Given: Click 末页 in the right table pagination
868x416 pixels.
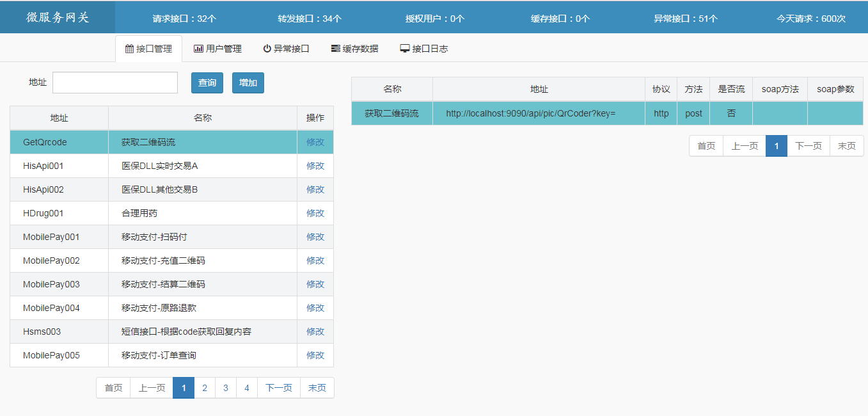Looking at the screenshot, I should click(x=847, y=146).
